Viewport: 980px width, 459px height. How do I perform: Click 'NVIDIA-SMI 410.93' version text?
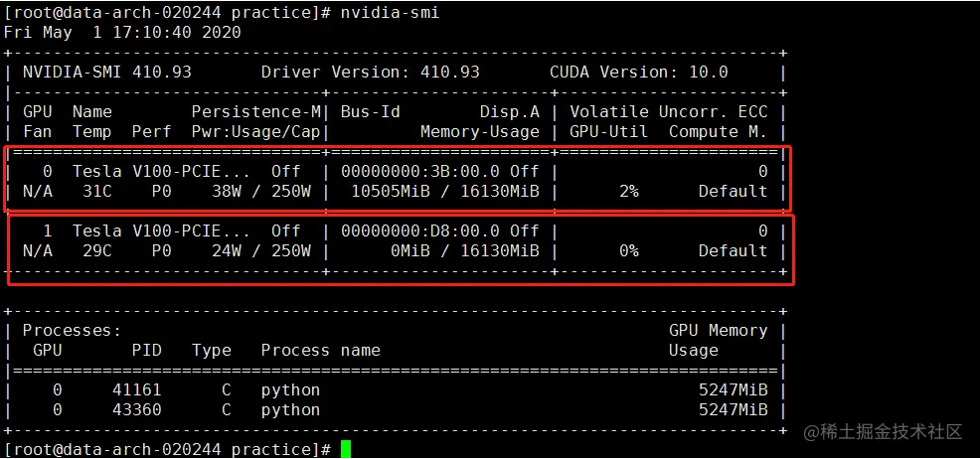pyautogui.click(x=107, y=72)
